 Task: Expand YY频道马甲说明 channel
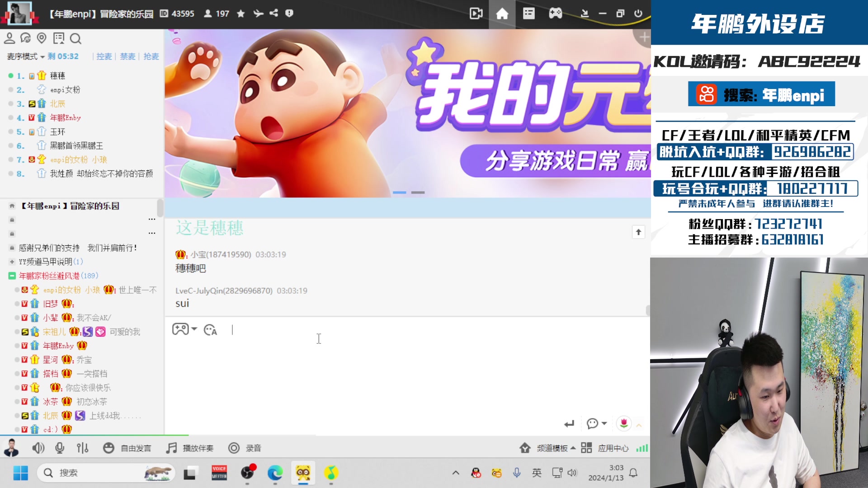point(12,262)
